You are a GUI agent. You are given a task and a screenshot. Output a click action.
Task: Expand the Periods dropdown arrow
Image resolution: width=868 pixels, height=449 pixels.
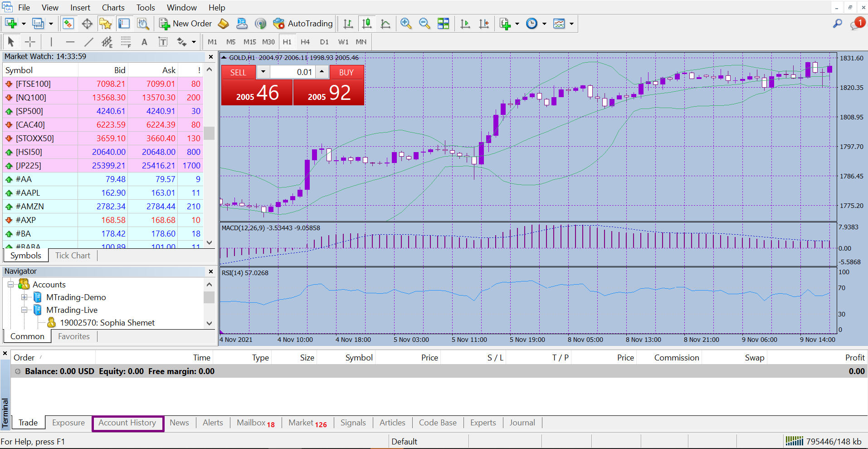point(544,24)
